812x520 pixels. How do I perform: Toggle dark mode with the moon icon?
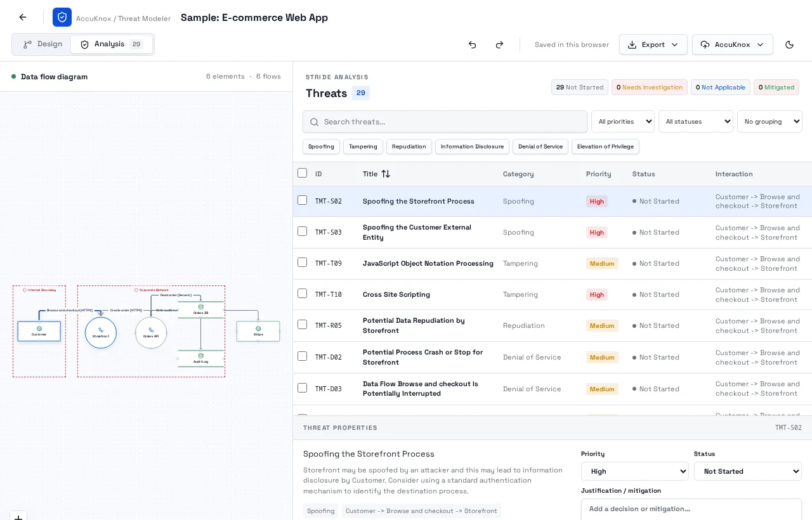790,44
